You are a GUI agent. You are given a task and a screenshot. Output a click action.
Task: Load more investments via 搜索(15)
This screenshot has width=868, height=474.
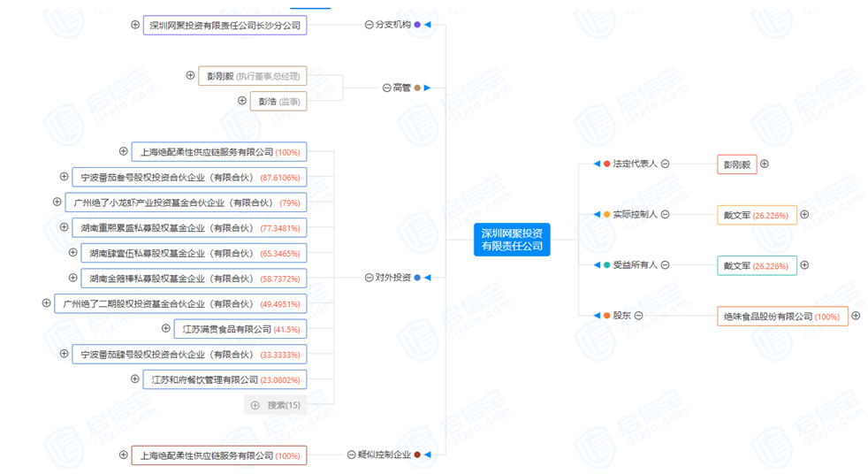point(276,405)
